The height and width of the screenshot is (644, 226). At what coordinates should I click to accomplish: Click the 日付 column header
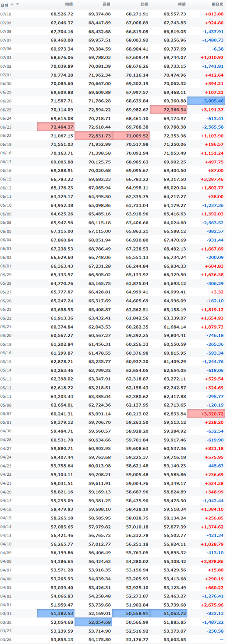(5, 5)
